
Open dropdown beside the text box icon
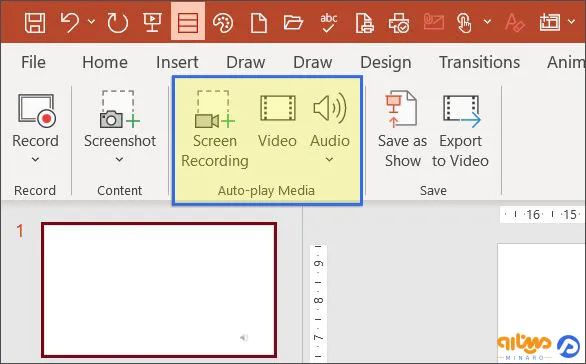click(571, 22)
